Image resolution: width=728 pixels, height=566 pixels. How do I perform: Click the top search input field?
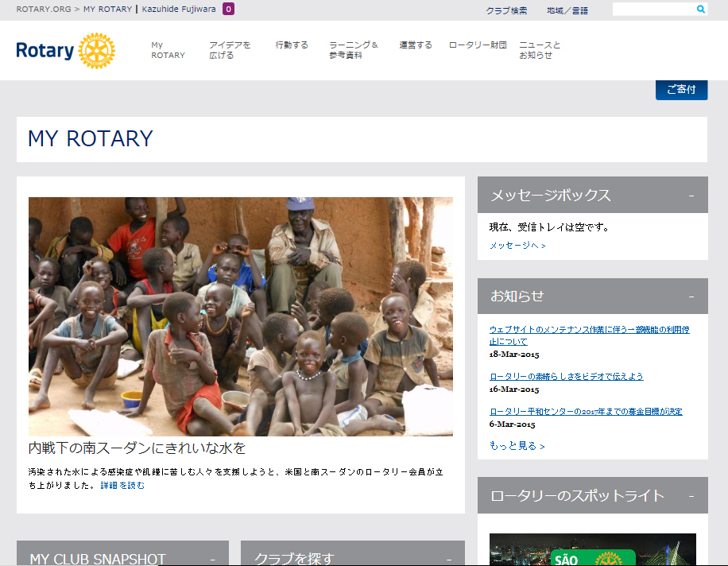point(654,9)
